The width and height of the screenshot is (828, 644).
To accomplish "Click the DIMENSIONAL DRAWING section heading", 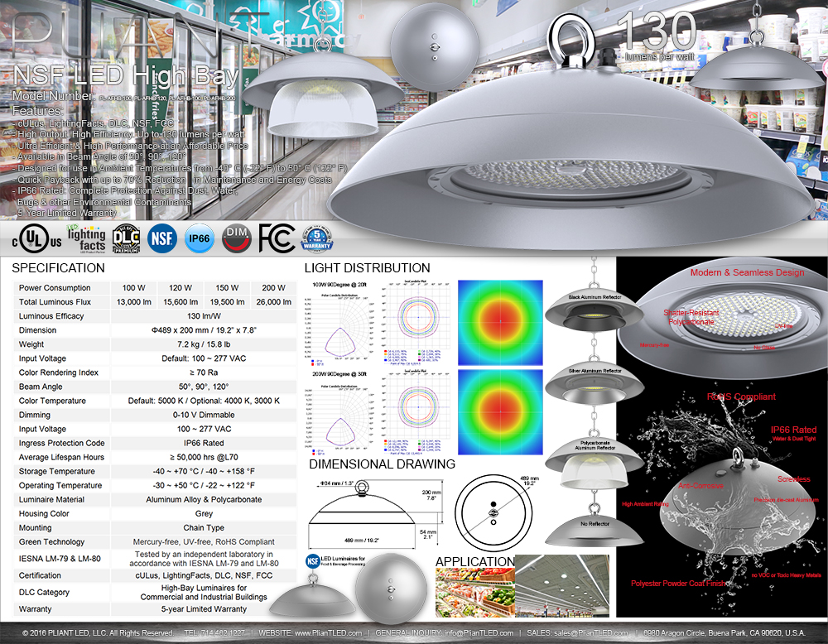I will [x=382, y=464].
